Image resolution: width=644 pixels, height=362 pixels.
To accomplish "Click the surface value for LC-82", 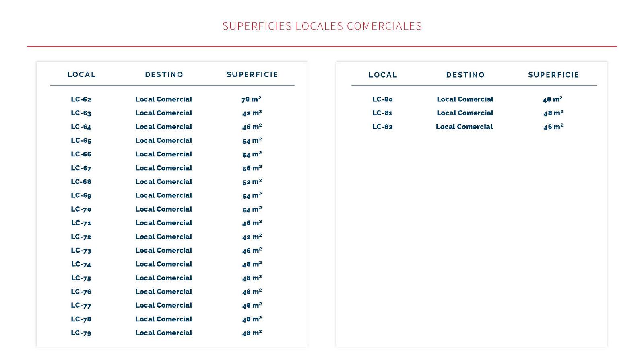I will click(553, 127).
